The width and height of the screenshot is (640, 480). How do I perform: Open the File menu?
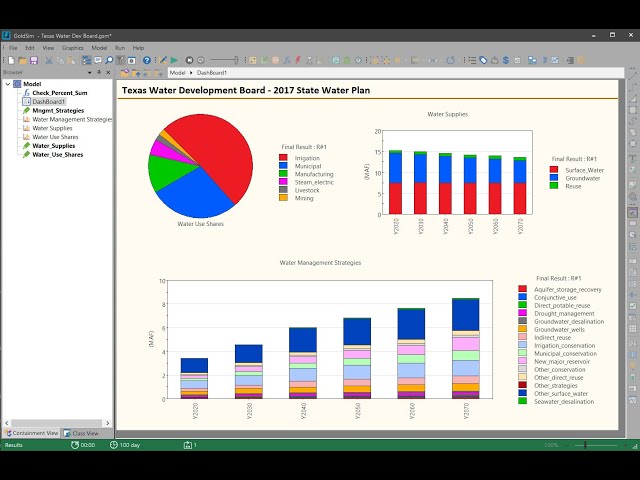pos(13,48)
